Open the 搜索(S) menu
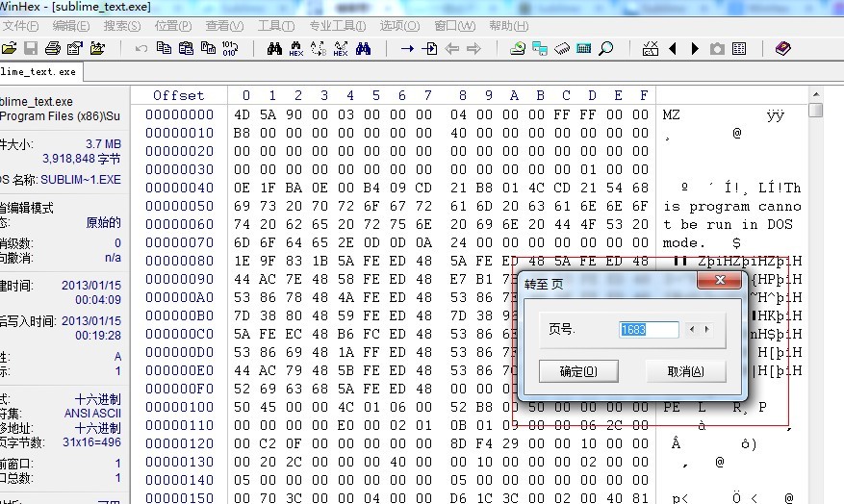Viewport: 844px width, 504px height. [122, 26]
